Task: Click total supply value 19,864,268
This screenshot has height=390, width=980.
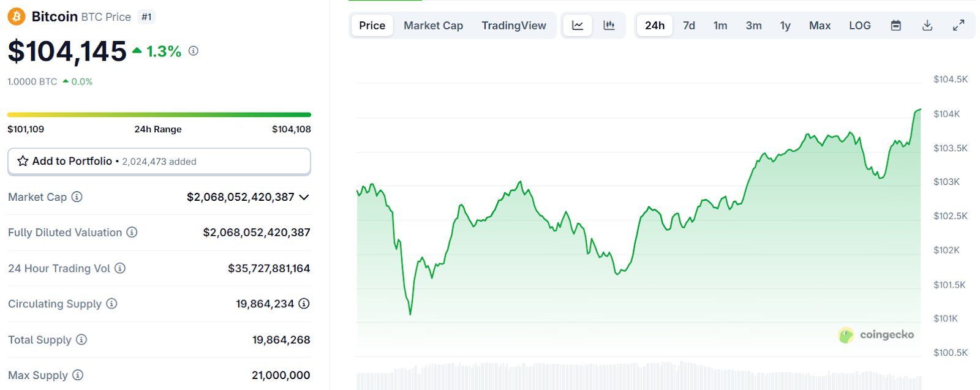Action: tap(281, 340)
